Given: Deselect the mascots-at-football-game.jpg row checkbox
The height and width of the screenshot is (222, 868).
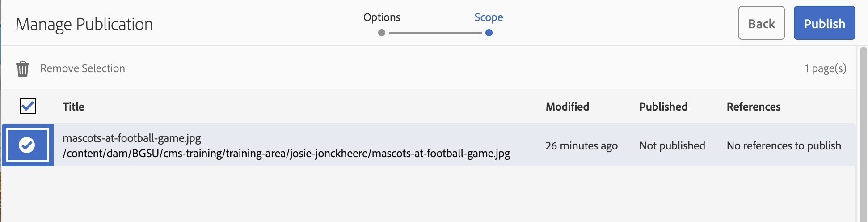Looking at the screenshot, I should click(27, 145).
